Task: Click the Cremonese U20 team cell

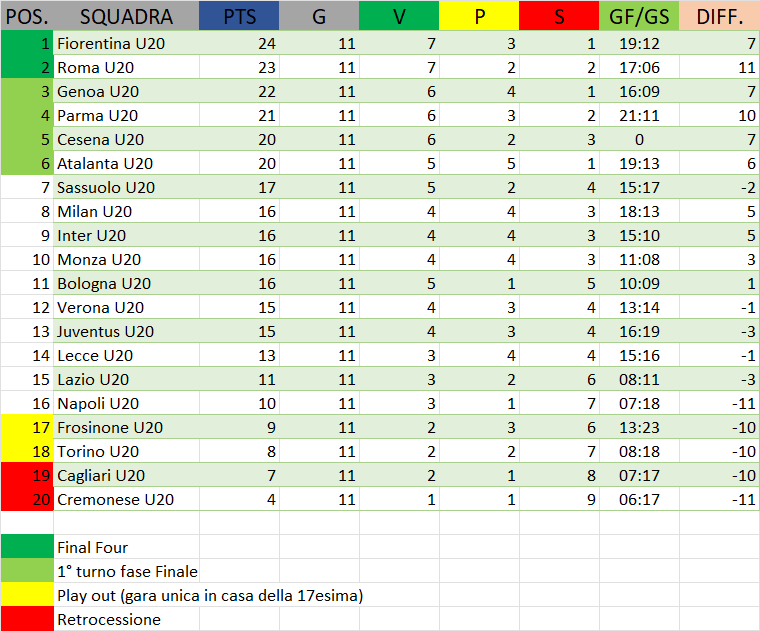Action: click(116, 500)
